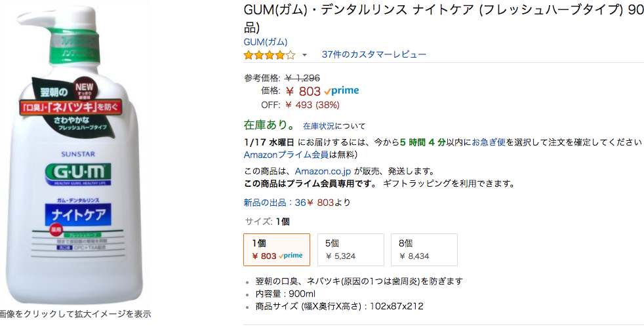The image size is (644, 335).
Task: Click 画像をクリックして拡大イメージを表示 caption
Action: point(75,314)
